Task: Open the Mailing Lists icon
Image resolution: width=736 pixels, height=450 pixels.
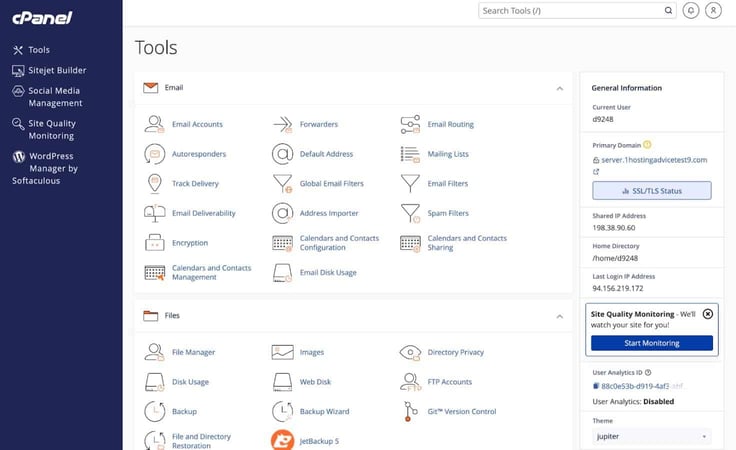Action: (410, 154)
